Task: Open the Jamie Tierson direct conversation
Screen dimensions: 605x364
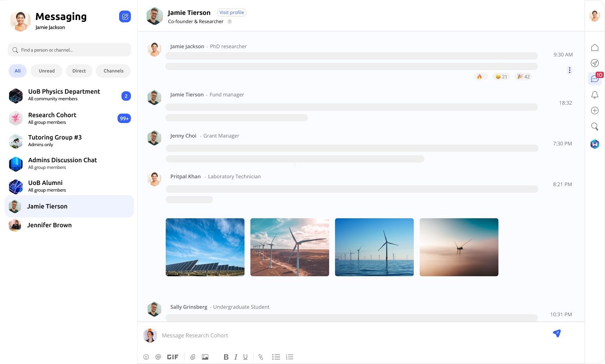Action: [x=69, y=206]
